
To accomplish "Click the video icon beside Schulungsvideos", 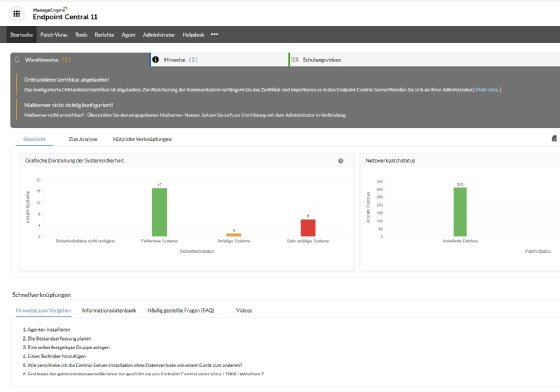I will tap(295, 60).
